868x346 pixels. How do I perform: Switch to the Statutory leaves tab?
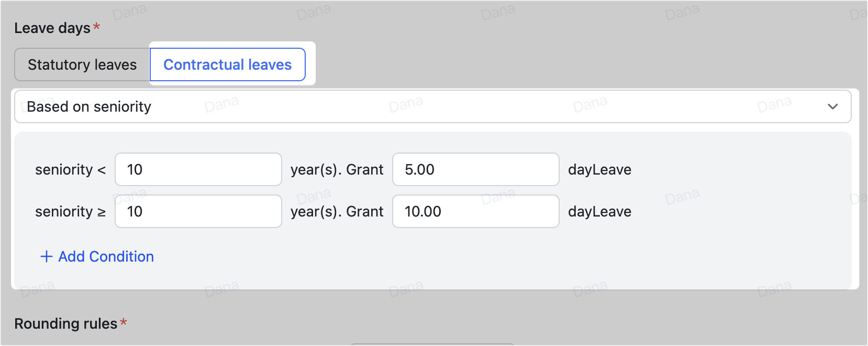coord(83,64)
